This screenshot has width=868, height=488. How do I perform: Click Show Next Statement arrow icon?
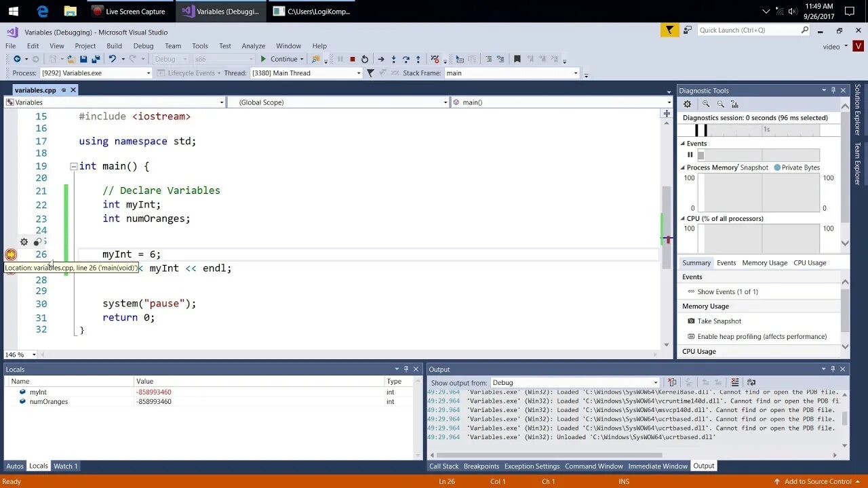[380, 59]
